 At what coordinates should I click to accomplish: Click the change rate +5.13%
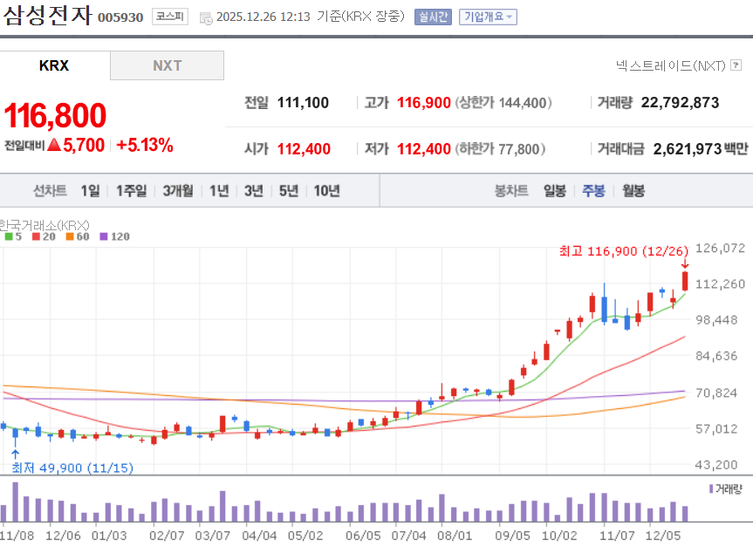(x=145, y=145)
